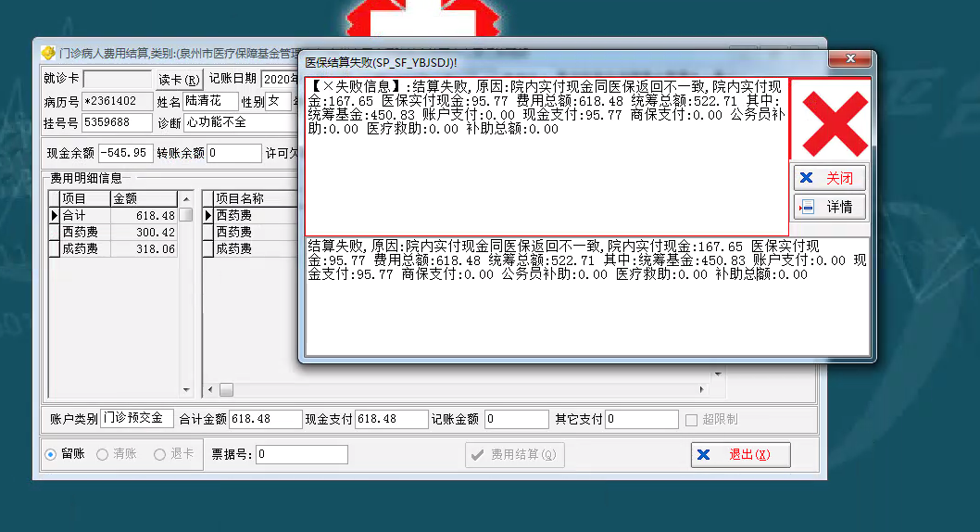
Task: Select the 留账 radio button
Action: [x=51, y=454]
